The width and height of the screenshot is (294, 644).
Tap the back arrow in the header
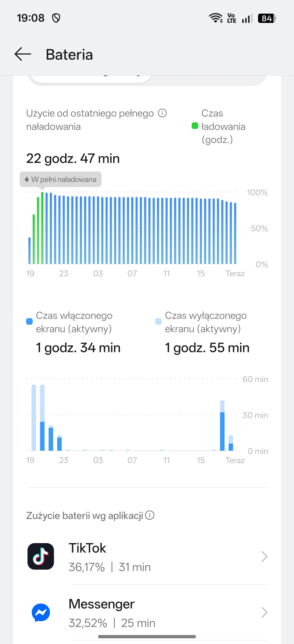pyautogui.click(x=23, y=54)
